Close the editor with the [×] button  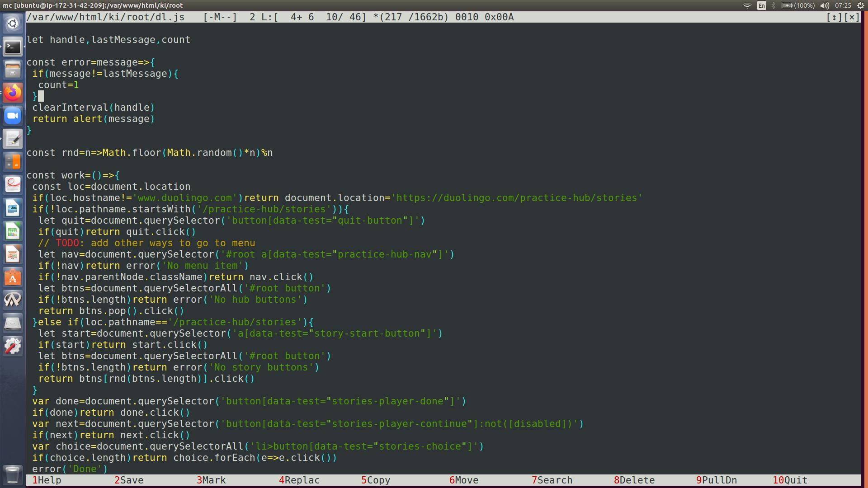[852, 17]
